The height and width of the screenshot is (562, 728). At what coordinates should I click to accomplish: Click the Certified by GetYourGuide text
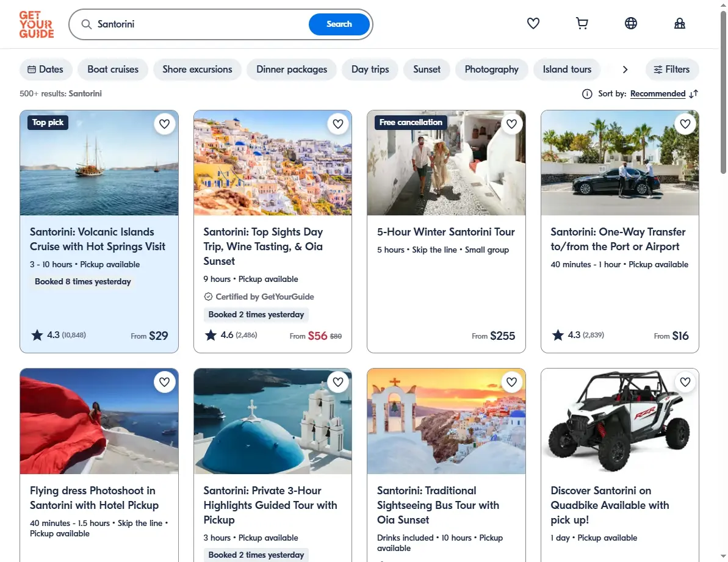pos(265,297)
